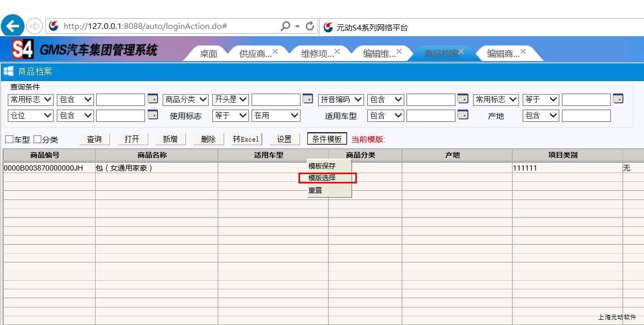Image resolution: width=644 pixels, height=325 pixels.
Task: Select 模版选择 from the popup menu
Action: 322,178
